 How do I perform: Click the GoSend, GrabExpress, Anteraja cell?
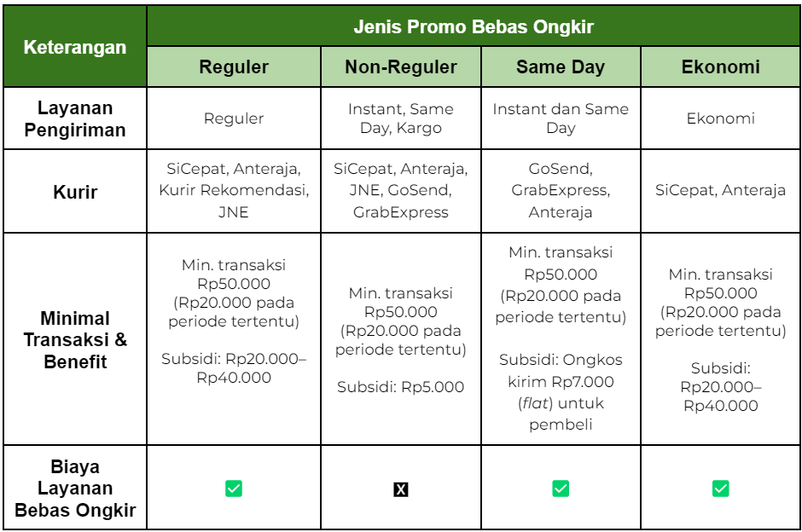click(x=561, y=191)
